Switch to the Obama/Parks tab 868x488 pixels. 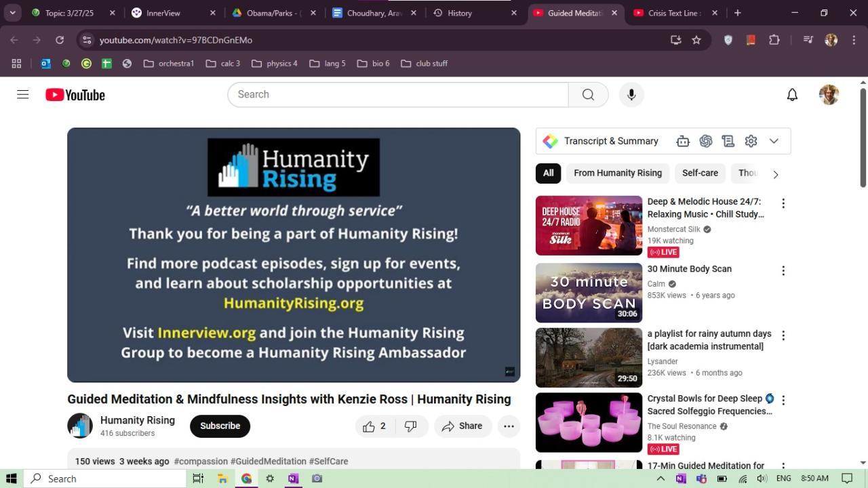[274, 13]
